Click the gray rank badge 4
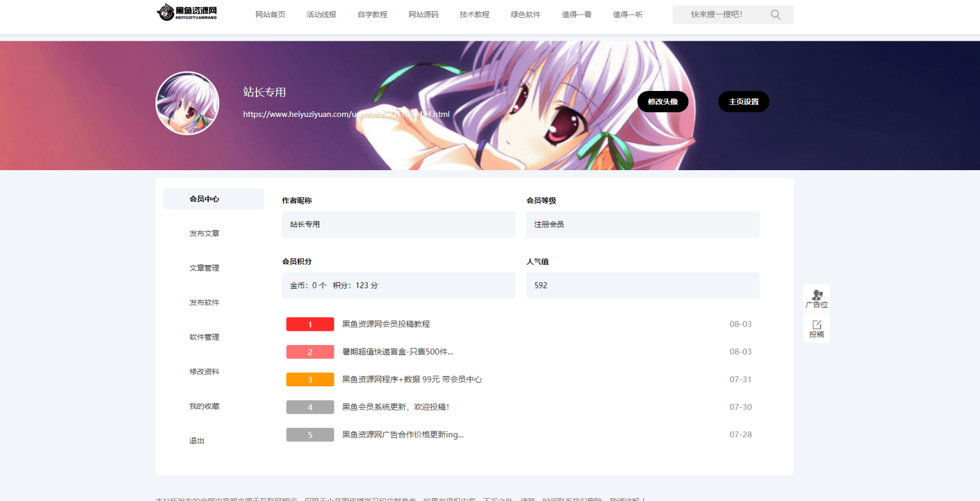Image resolution: width=980 pixels, height=501 pixels. tap(310, 407)
